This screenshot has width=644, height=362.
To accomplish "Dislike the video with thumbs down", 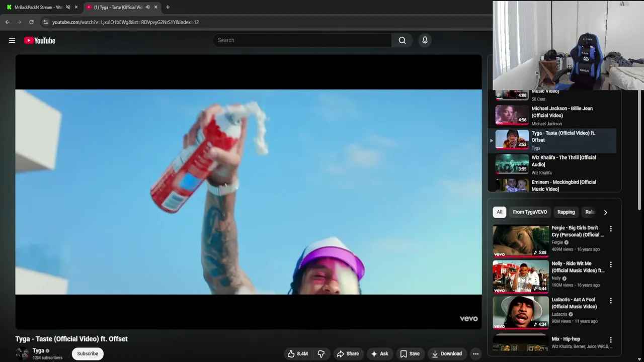I will point(321,354).
